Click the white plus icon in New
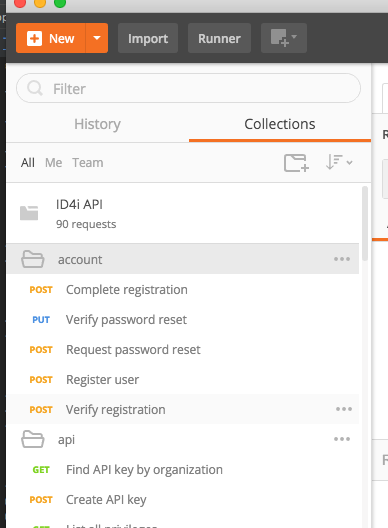Viewport: 388px width, 528px height. pyautogui.click(x=34, y=38)
